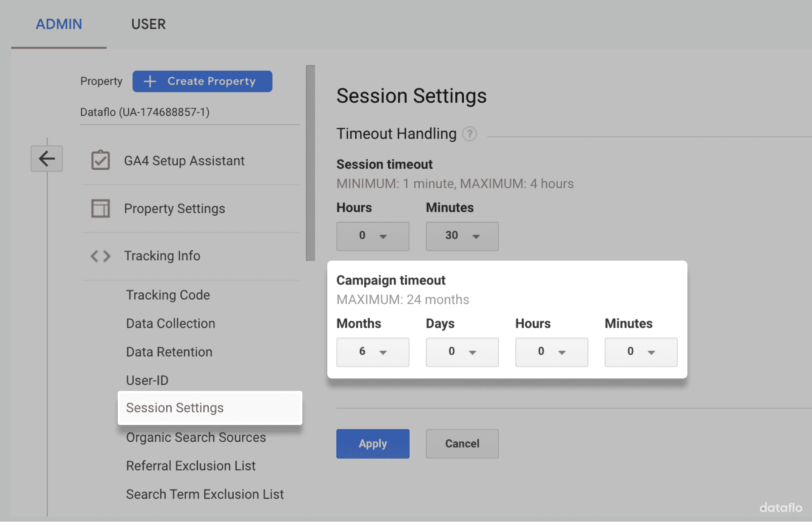Expand the campaign timeout Days dropdown
This screenshot has width=812, height=522.
[462, 352]
